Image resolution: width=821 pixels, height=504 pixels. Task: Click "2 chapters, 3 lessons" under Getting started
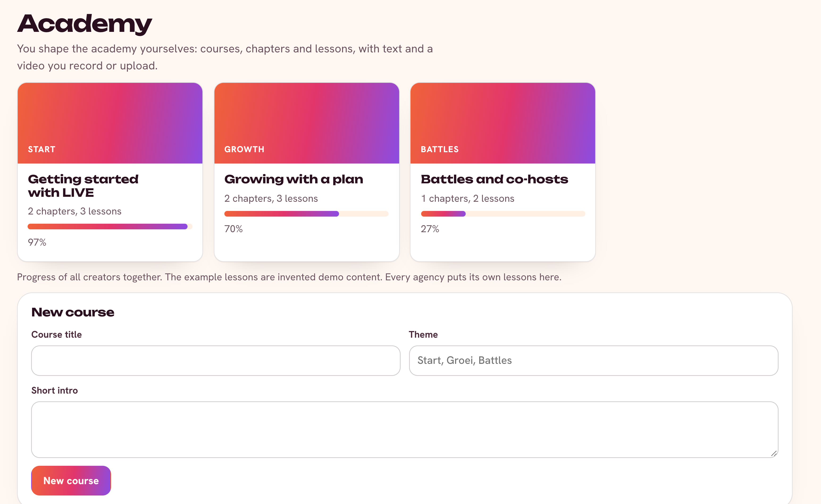pos(75,211)
